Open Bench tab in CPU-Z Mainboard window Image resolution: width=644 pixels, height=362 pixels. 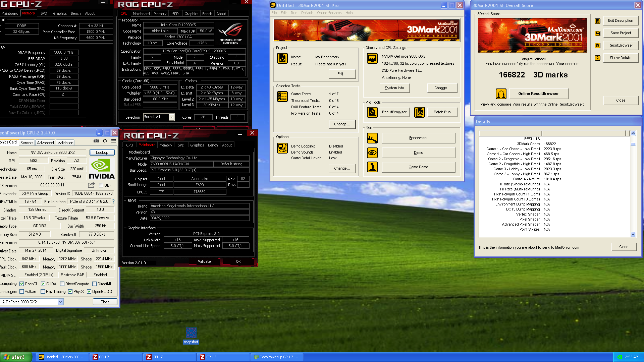pos(213,145)
